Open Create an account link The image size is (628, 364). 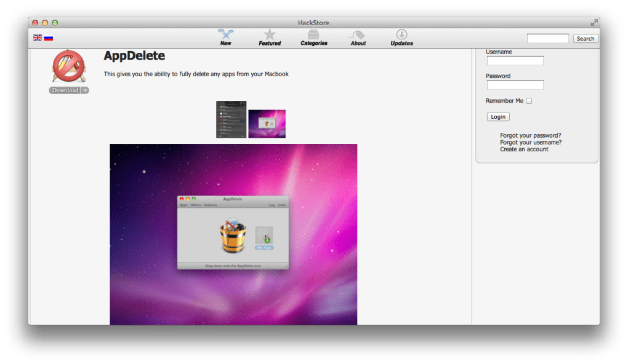524,149
